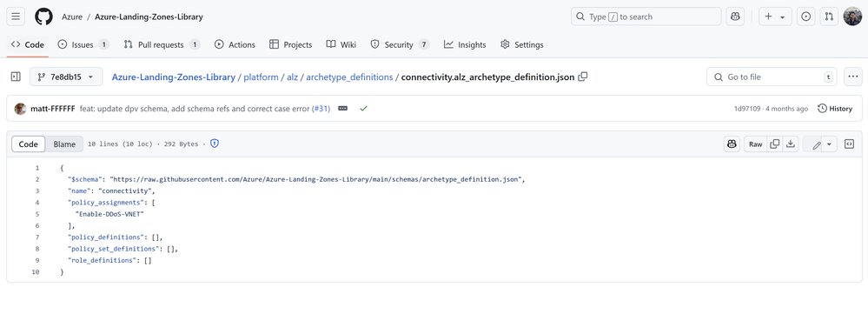This screenshot has width=868, height=334.
Task: Open Azure-Landing-Zones-Library repo header link
Action: (149, 17)
